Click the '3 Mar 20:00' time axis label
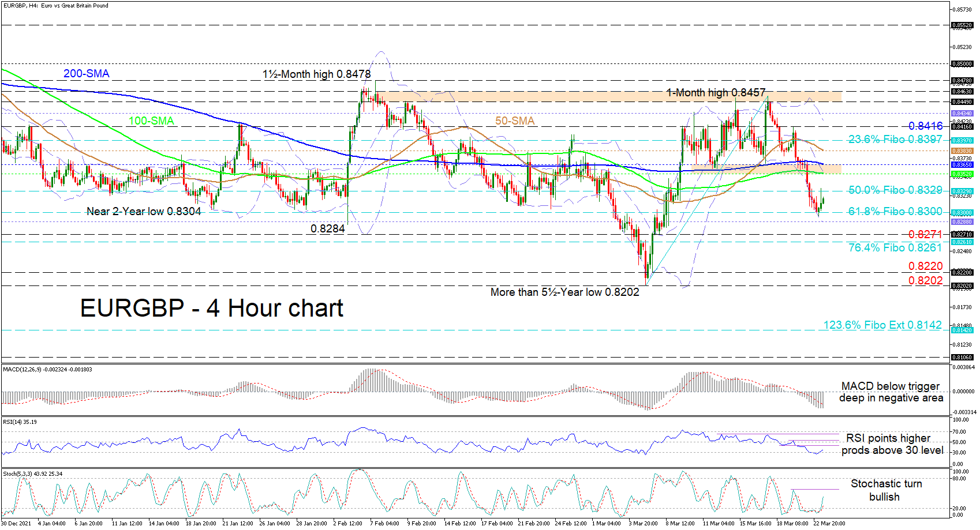The width and height of the screenshot is (980, 530). pos(644,524)
